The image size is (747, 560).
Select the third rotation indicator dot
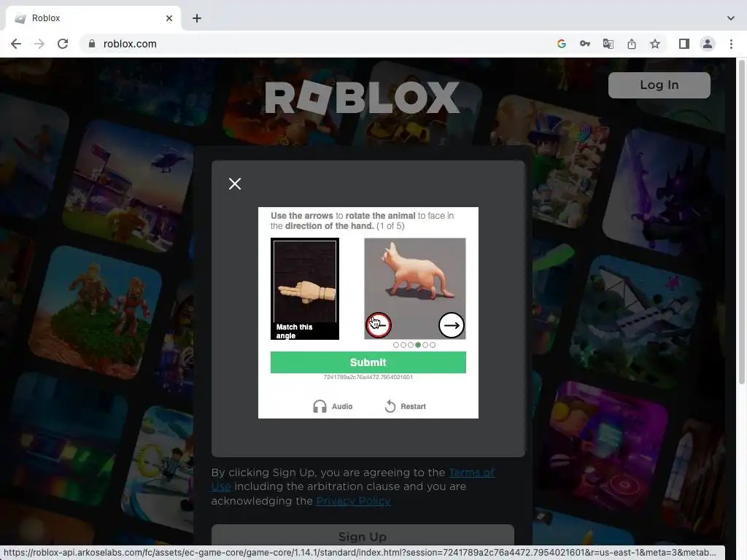tap(411, 345)
